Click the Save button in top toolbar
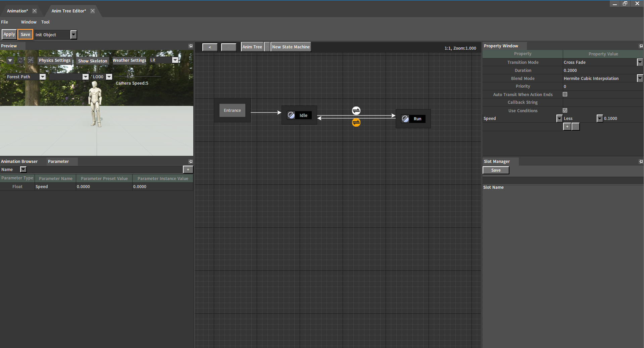 click(x=25, y=34)
